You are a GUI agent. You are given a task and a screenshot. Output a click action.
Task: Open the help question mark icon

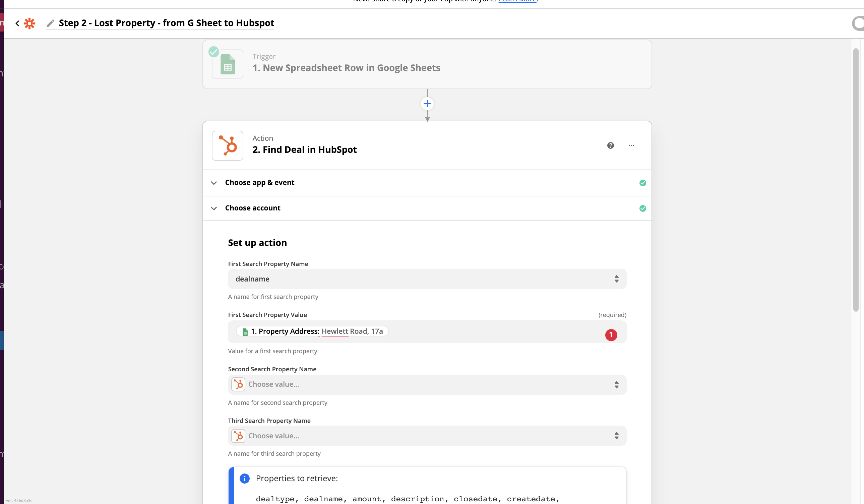[610, 146]
